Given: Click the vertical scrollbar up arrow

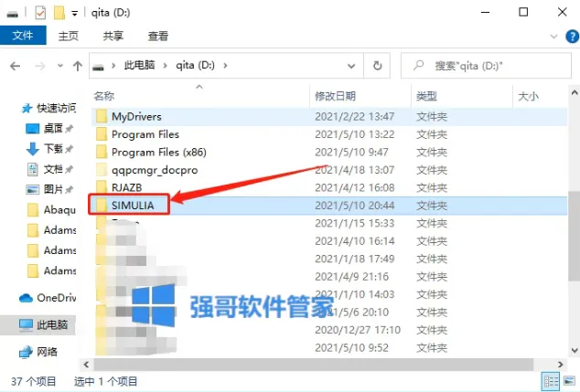Looking at the screenshot, I should click(575, 92).
